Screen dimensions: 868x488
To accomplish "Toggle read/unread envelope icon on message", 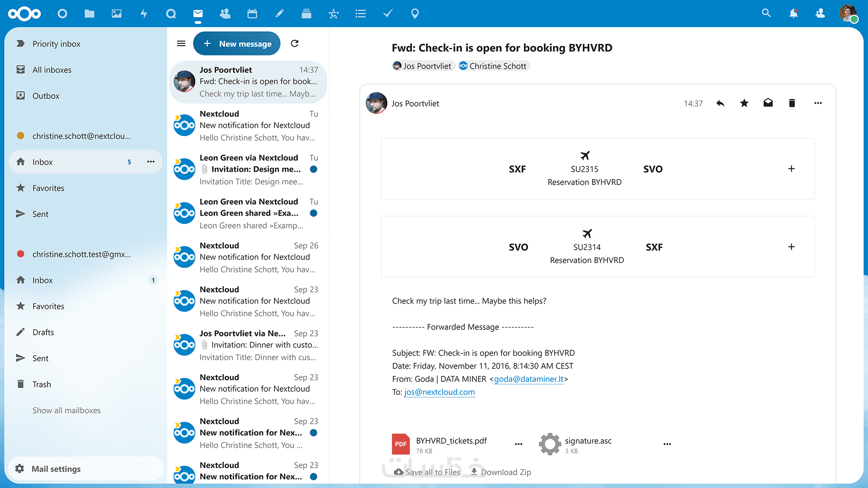I will [x=768, y=103].
